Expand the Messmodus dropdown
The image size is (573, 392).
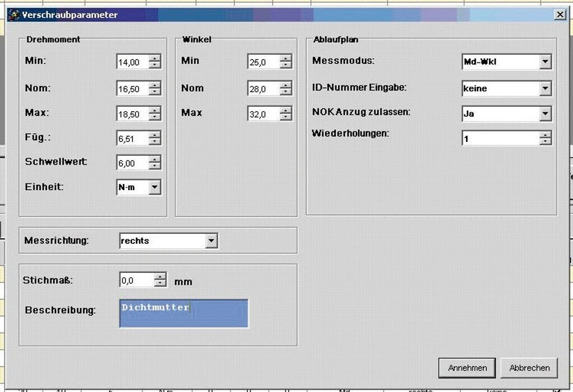546,62
